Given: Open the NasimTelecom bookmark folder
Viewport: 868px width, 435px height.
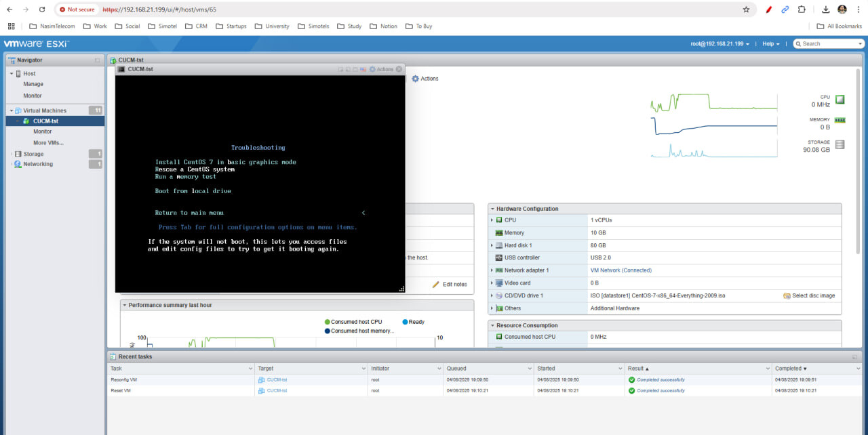Looking at the screenshot, I should 52,26.
